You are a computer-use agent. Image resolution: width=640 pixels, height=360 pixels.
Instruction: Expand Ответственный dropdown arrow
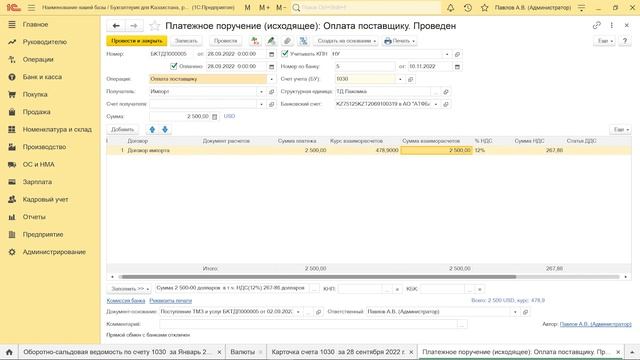pos(515,312)
